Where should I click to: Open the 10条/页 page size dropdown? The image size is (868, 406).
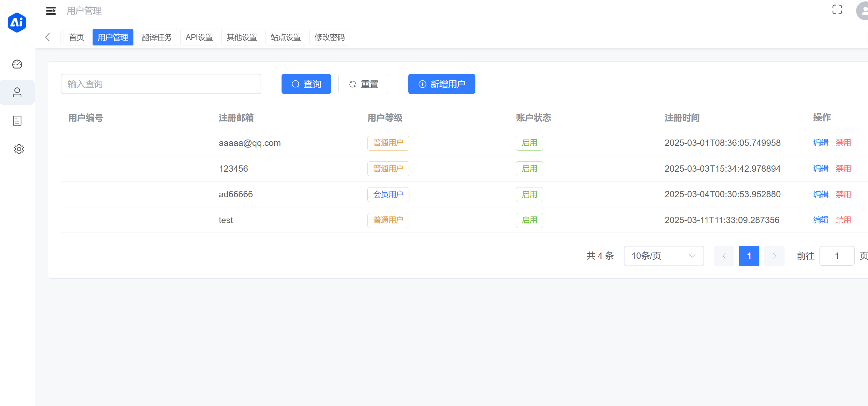663,256
